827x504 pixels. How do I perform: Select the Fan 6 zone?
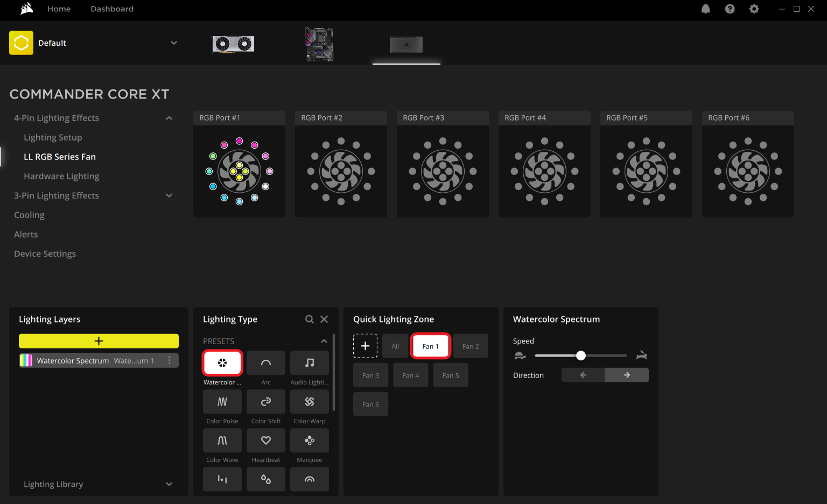click(x=370, y=404)
